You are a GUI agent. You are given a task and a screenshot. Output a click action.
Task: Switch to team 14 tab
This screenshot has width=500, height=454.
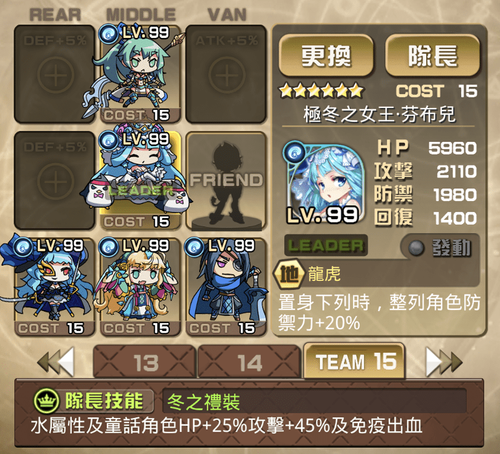(250, 362)
